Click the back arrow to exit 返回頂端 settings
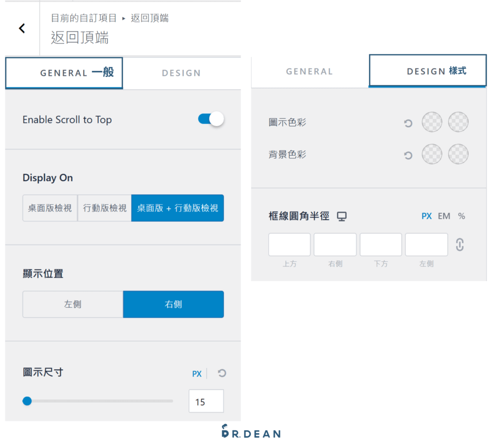 (x=21, y=28)
